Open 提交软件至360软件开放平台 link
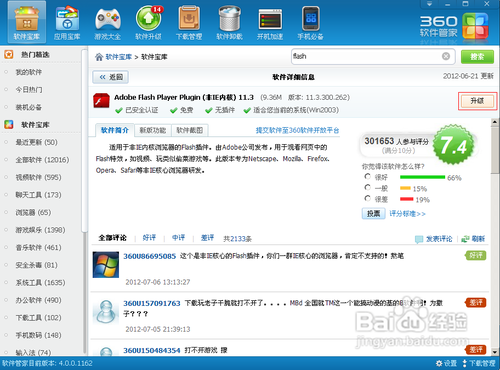The height and width of the screenshot is (370, 500). [297, 130]
